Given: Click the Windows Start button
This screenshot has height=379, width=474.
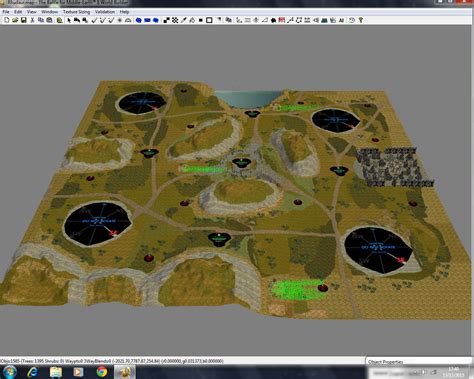Looking at the screenshot, I should (10, 372).
